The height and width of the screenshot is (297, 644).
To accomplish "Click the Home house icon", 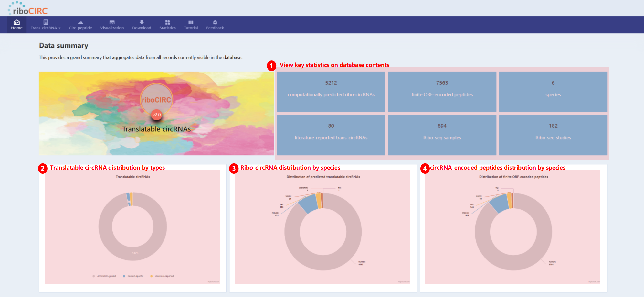I will tap(16, 22).
